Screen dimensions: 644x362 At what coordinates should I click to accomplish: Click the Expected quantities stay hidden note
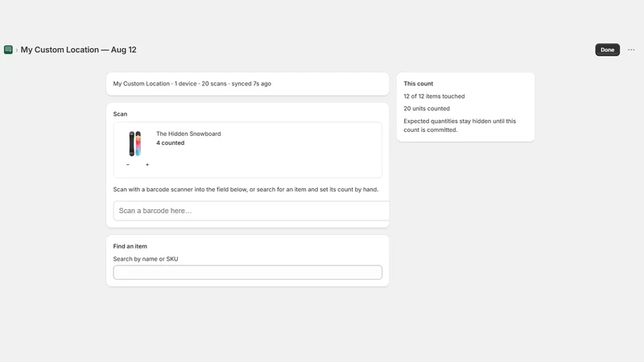pyautogui.click(x=460, y=125)
